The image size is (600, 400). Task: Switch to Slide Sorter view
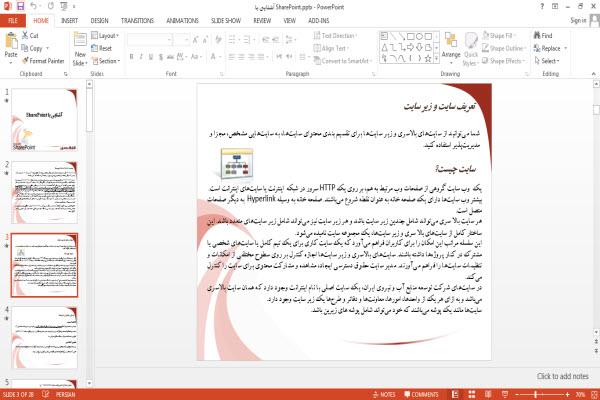point(471,394)
